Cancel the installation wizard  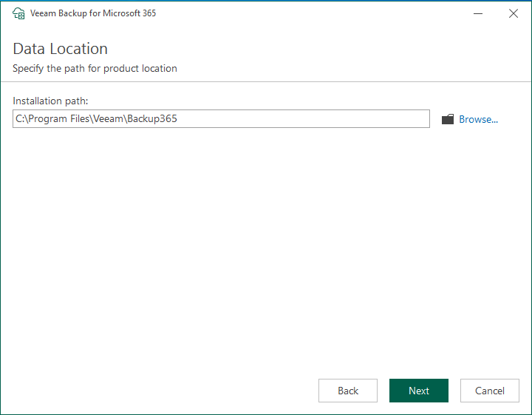[489, 391]
